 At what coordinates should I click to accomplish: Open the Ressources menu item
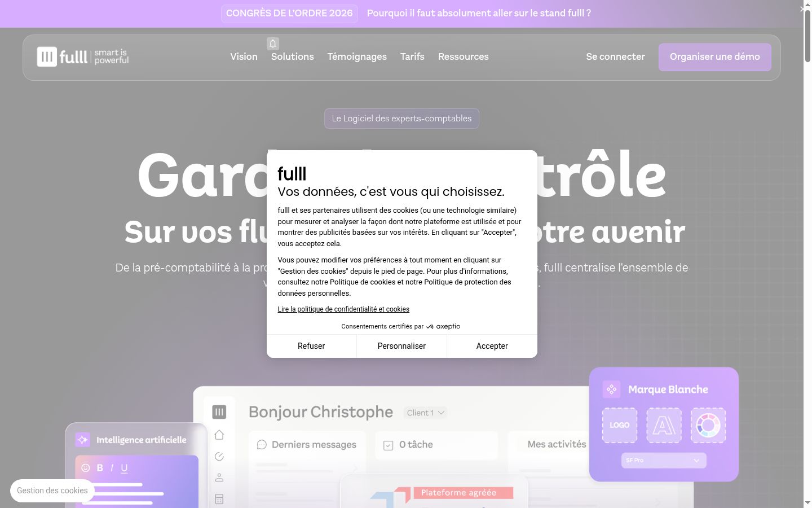464,56
